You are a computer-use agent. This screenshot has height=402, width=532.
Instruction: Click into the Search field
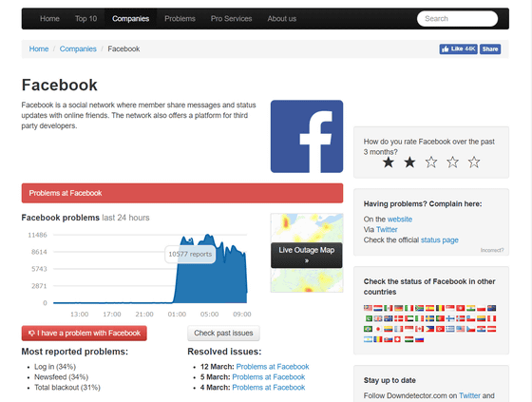457,19
